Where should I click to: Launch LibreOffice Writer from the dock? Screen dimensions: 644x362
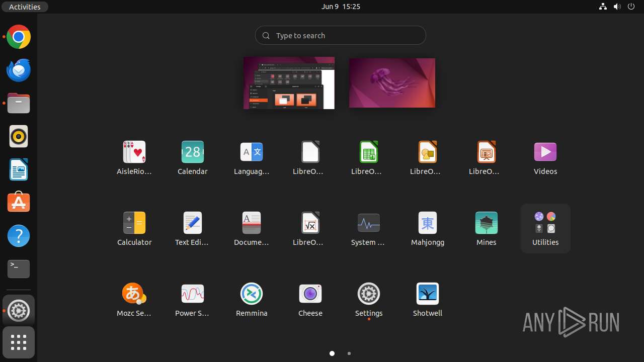pyautogui.click(x=19, y=169)
